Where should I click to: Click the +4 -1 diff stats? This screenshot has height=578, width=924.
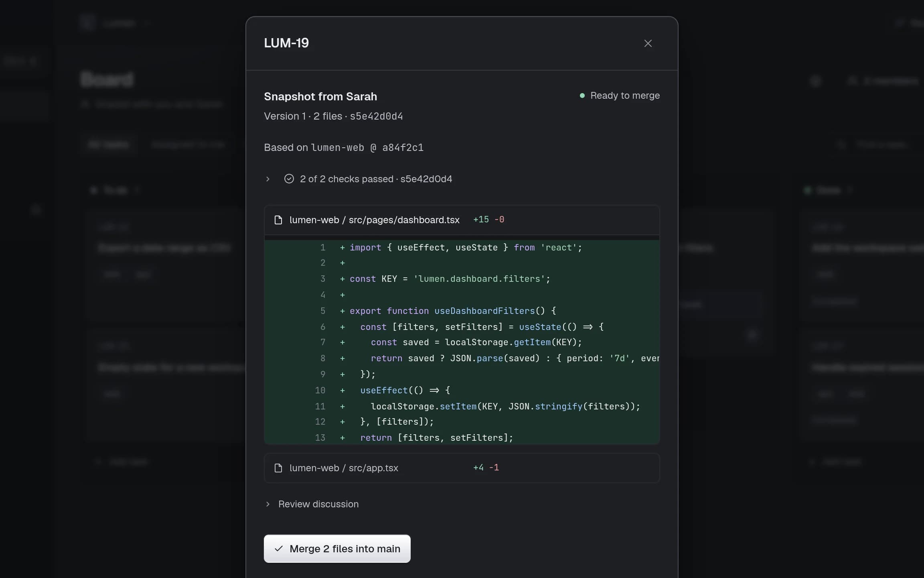pos(486,468)
